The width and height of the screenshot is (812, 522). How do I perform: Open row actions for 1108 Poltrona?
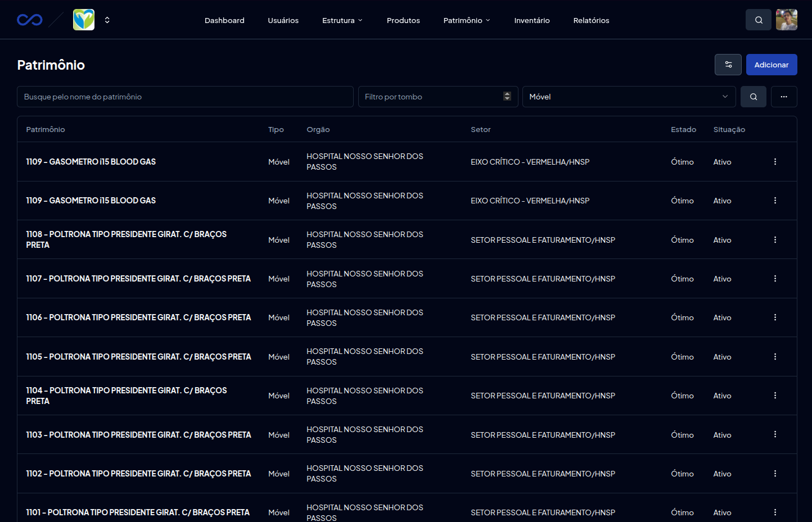pos(775,240)
